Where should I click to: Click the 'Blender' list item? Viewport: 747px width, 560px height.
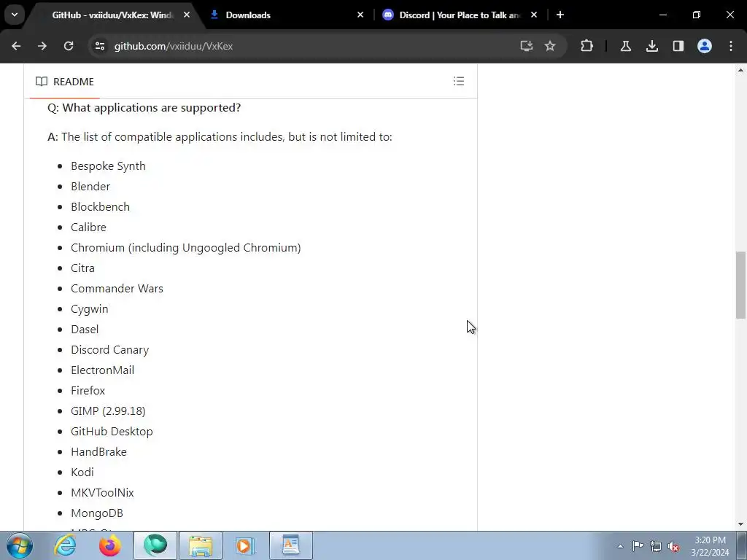pyautogui.click(x=90, y=186)
